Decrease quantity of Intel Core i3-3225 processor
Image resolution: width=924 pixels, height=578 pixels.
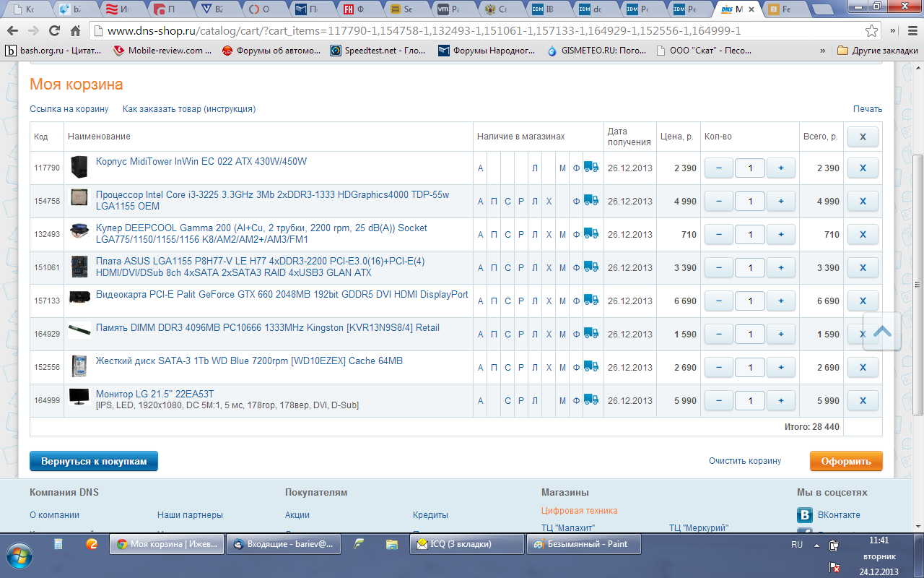(718, 201)
